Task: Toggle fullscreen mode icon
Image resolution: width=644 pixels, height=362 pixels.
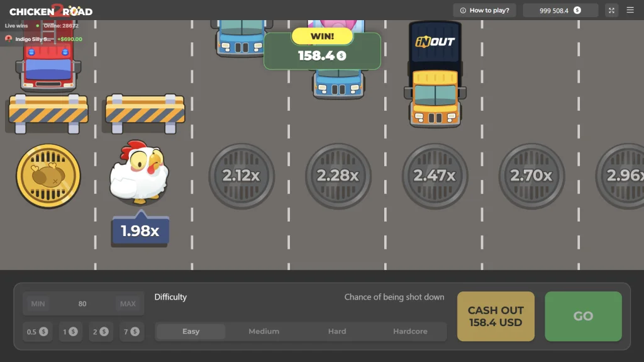Action: pyautogui.click(x=611, y=10)
